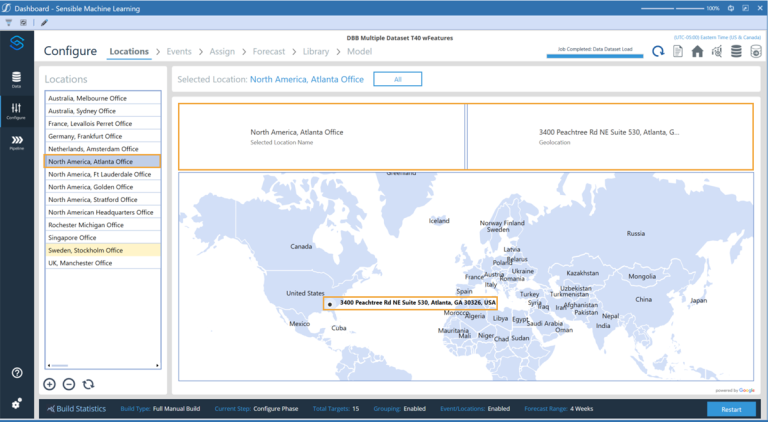Click the title bar refresh window icon
This screenshot has width=768, height=422.
(x=731, y=8)
